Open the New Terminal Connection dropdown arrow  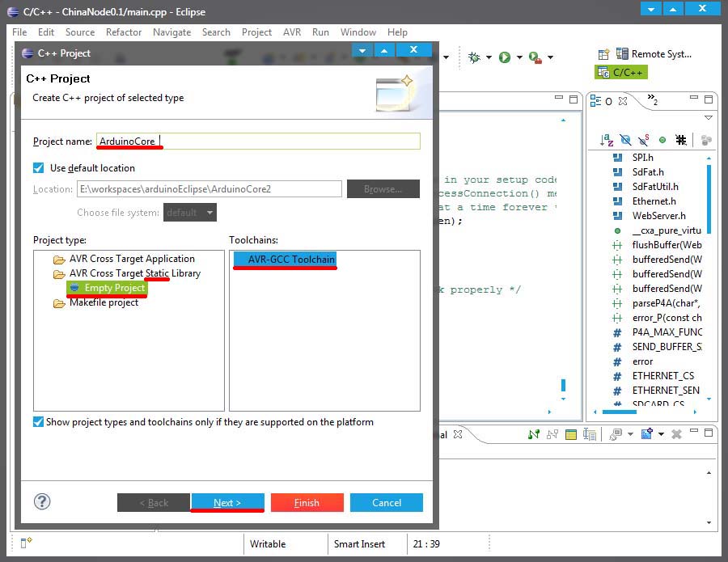click(661, 434)
